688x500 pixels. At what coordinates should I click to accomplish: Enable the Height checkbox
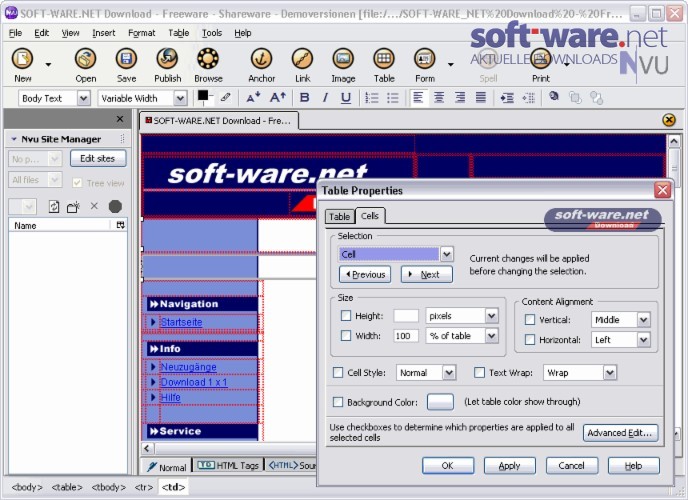pos(346,315)
